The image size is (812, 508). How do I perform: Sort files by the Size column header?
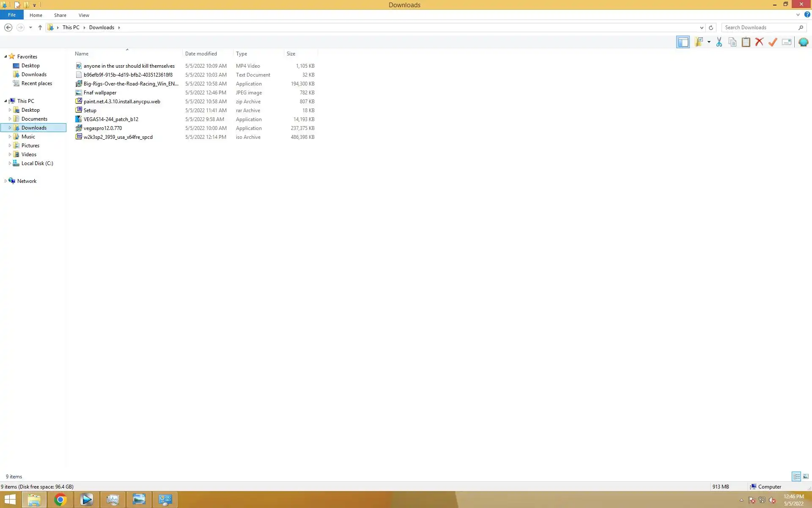(291, 54)
